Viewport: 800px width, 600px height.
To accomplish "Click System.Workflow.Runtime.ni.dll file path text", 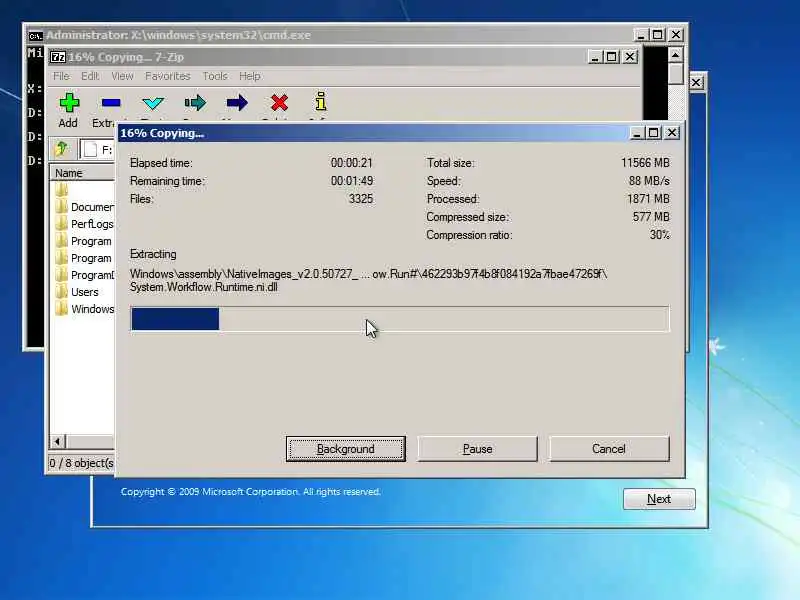I will (x=204, y=287).
